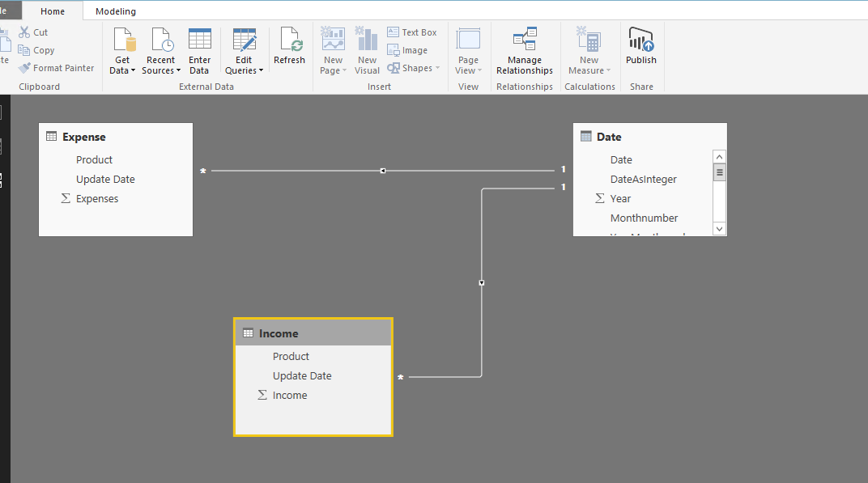The height and width of the screenshot is (483, 868).
Task: Click the Date table scrollbar thumb
Action: coord(719,172)
